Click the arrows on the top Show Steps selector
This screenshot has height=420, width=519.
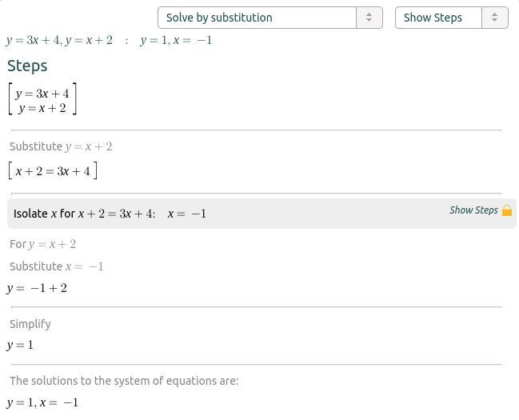[x=494, y=18]
